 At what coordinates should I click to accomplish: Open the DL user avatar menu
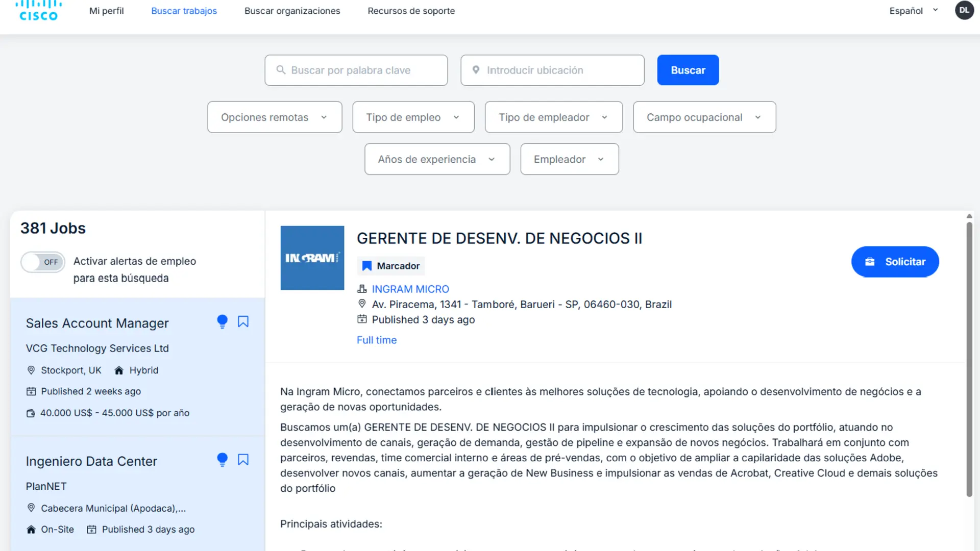tap(964, 10)
